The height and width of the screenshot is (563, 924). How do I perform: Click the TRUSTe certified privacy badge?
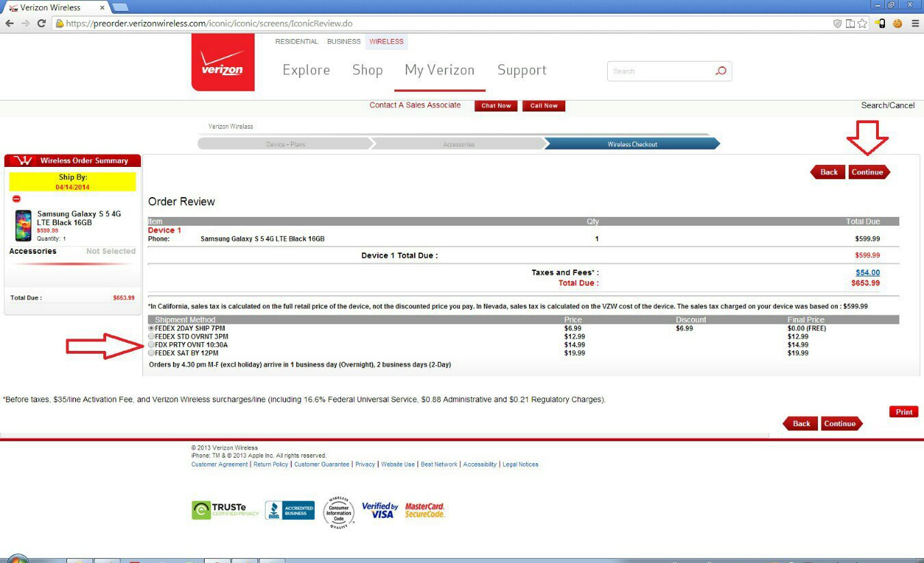pos(226,510)
